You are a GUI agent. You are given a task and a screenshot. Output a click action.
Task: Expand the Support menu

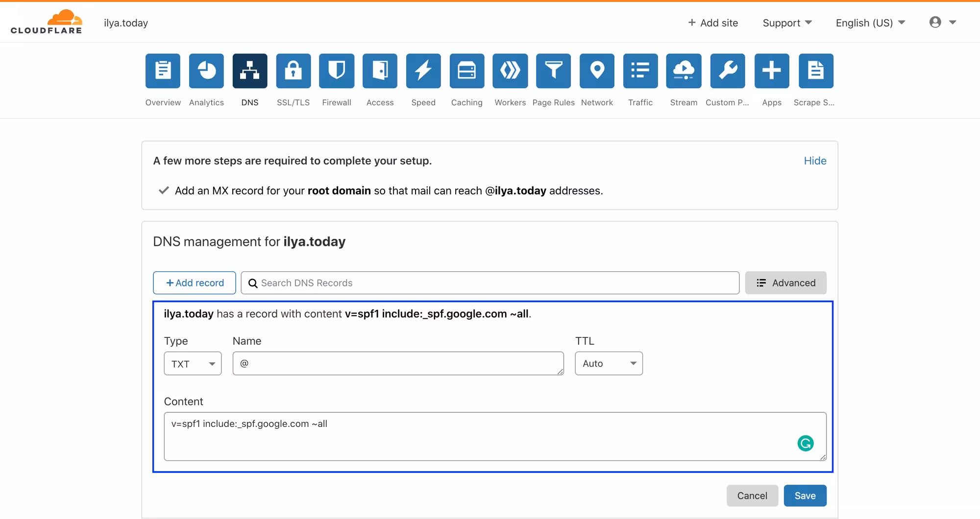pos(787,23)
